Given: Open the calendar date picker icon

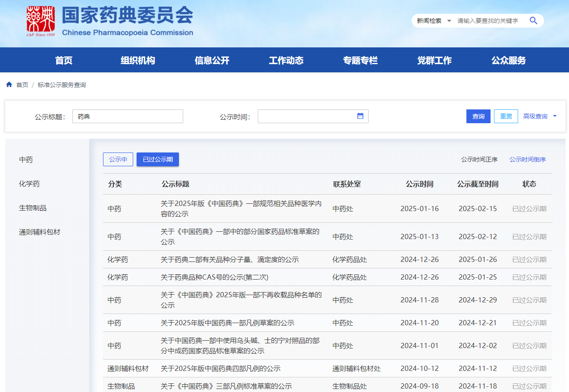Looking at the screenshot, I should (x=360, y=116).
